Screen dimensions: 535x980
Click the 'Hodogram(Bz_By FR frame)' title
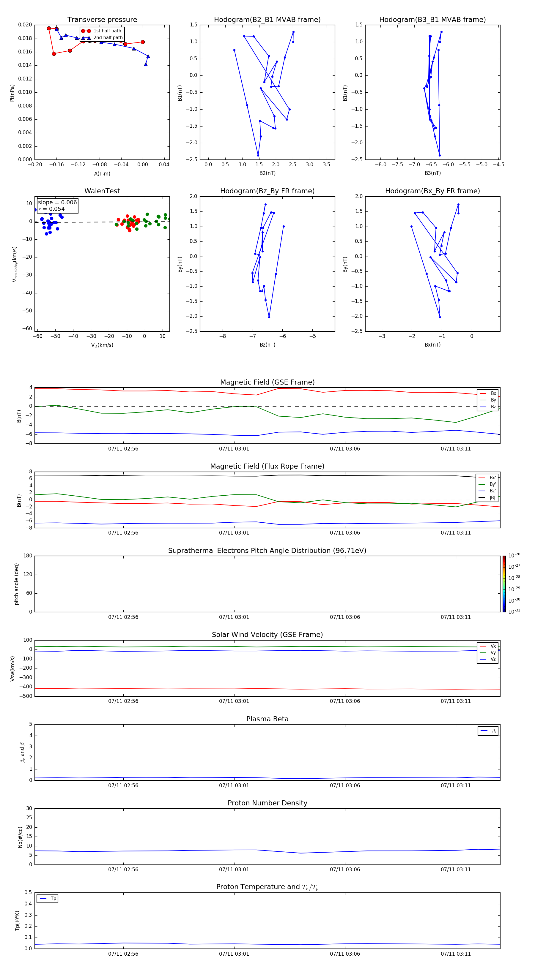[267, 191]
